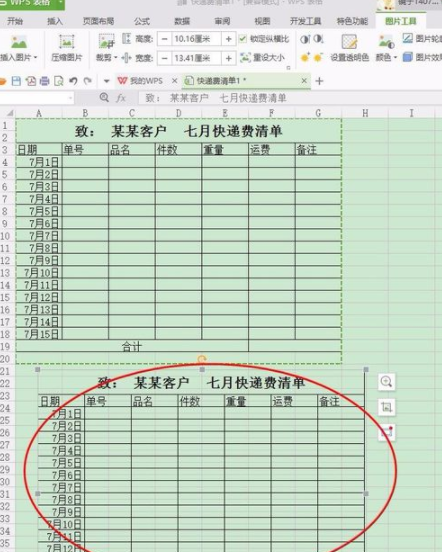Open the Start (开始) ribbon tab

click(15, 21)
